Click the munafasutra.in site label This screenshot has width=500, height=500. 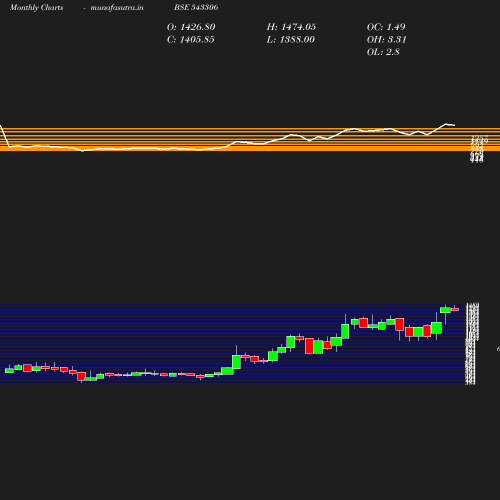[117, 7]
